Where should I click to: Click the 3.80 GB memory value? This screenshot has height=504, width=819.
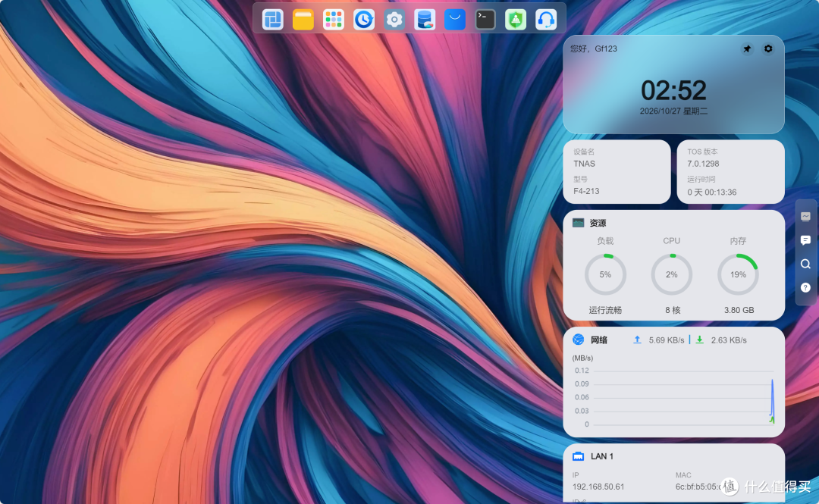pos(739,310)
